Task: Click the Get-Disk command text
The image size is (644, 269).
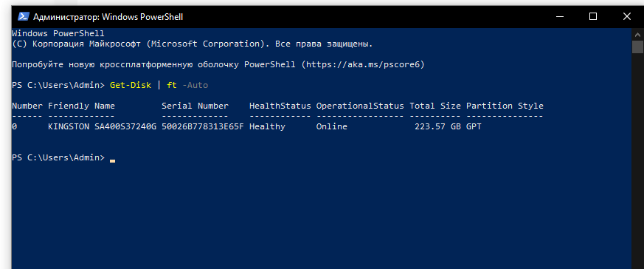Action: point(131,85)
